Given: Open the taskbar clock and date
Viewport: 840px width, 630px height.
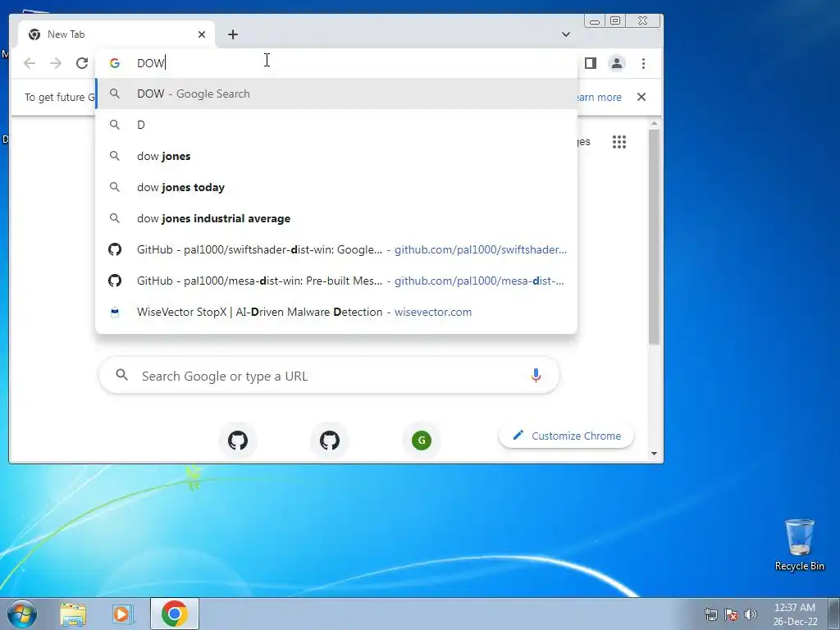Looking at the screenshot, I should (x=795, y=614).
